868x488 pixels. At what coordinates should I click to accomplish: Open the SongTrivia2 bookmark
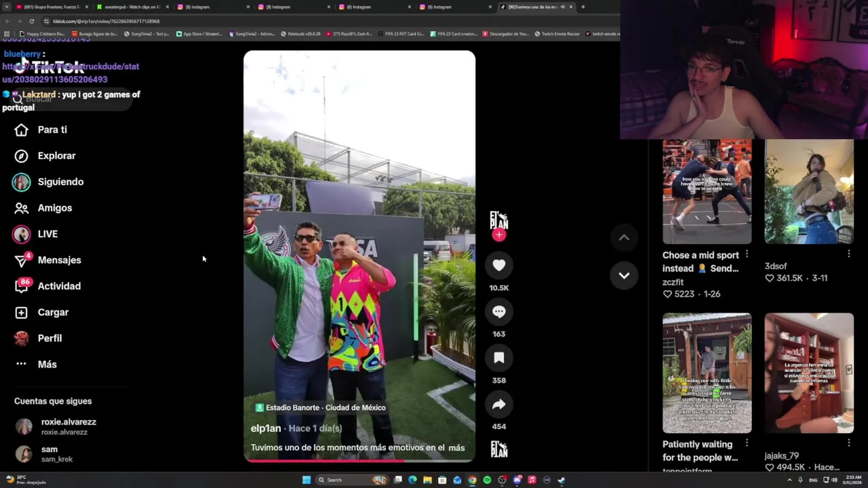(146, 34)
